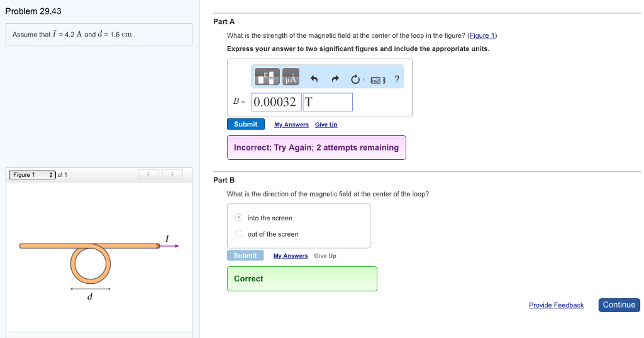
Task: Select 'into the screen' option
Action: click(238, 217)
